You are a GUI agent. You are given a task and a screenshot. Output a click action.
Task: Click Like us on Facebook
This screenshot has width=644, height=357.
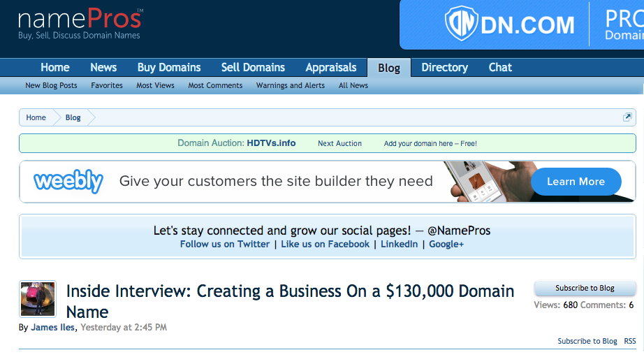click(x=325, y=244)
